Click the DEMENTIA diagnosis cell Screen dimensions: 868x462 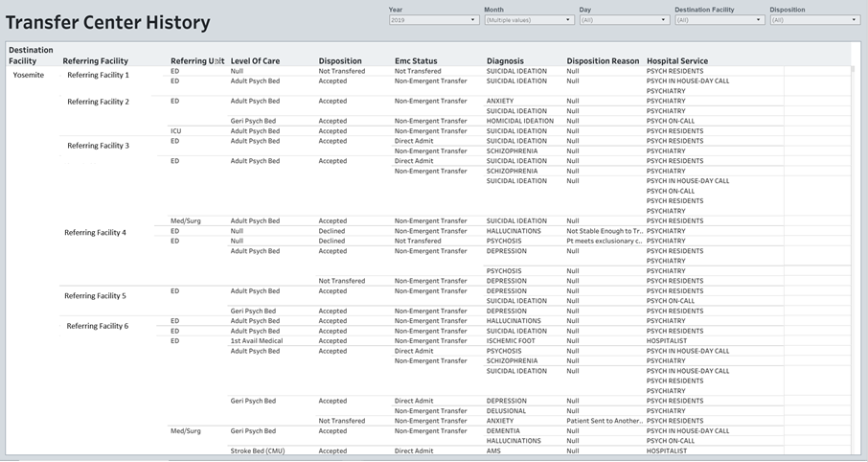coord(503,431)
